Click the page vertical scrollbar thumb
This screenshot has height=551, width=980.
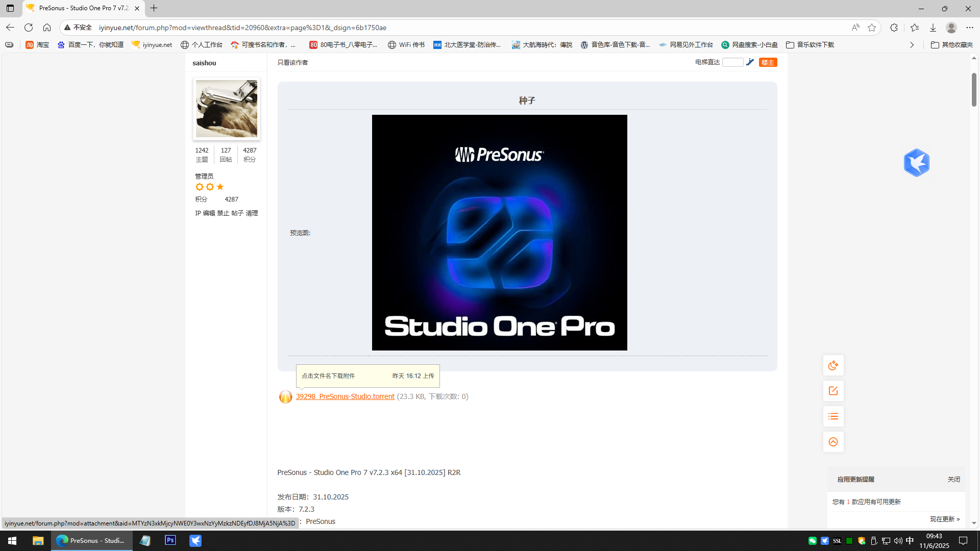pos(974,89)
